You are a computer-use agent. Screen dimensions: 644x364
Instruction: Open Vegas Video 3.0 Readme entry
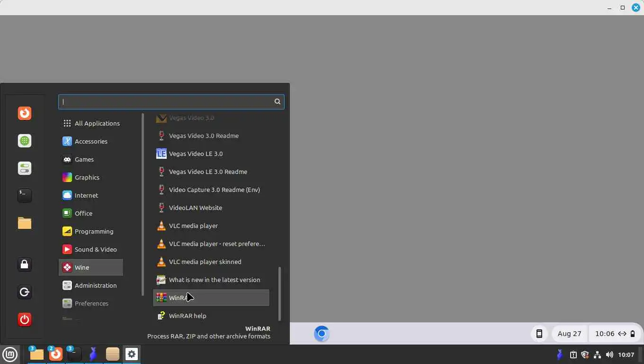click(211, 136)
